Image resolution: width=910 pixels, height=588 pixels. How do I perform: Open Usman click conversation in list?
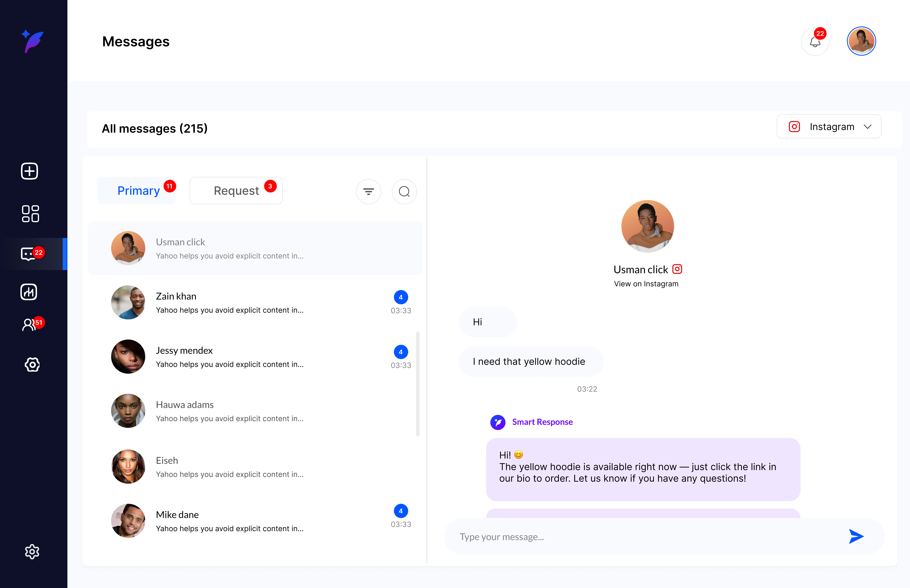tap(255, 248)
